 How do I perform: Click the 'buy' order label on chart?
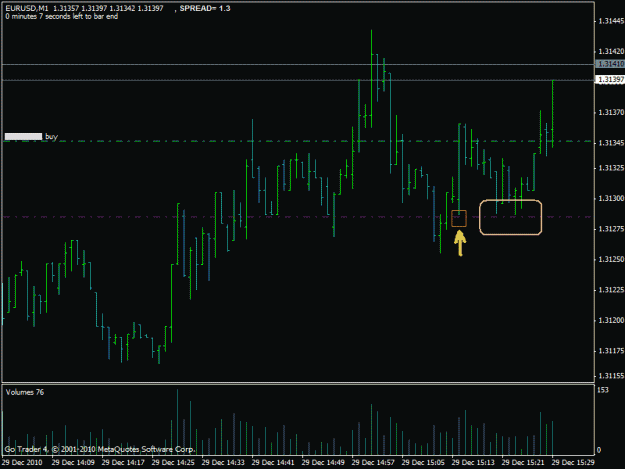pos(51,136)
